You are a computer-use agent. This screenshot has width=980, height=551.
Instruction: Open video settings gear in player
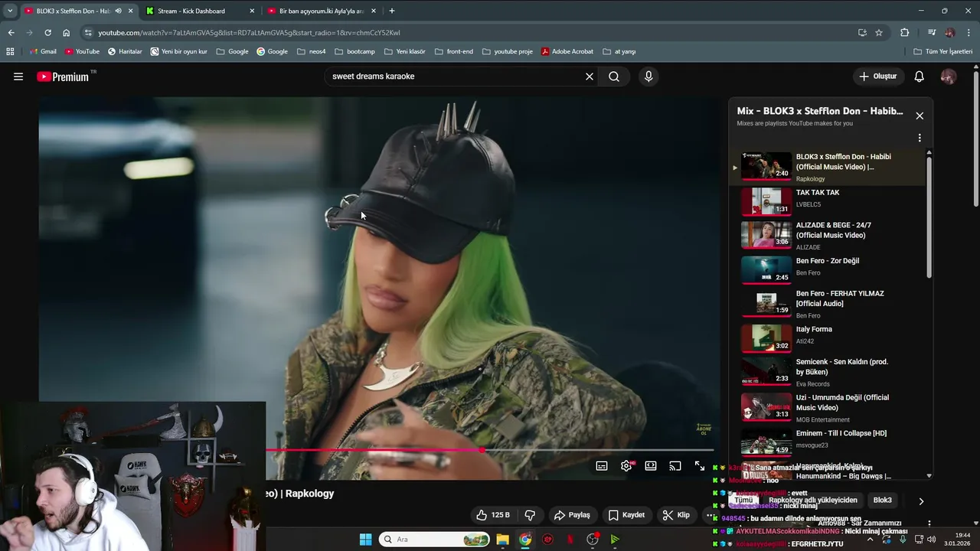626,465
